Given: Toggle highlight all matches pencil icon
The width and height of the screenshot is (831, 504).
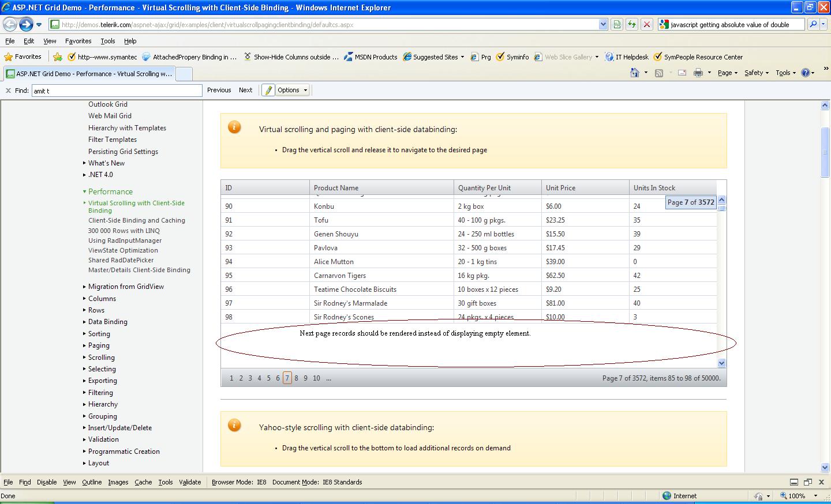Looking at the screenshot, I should click(x=268, y=90).
